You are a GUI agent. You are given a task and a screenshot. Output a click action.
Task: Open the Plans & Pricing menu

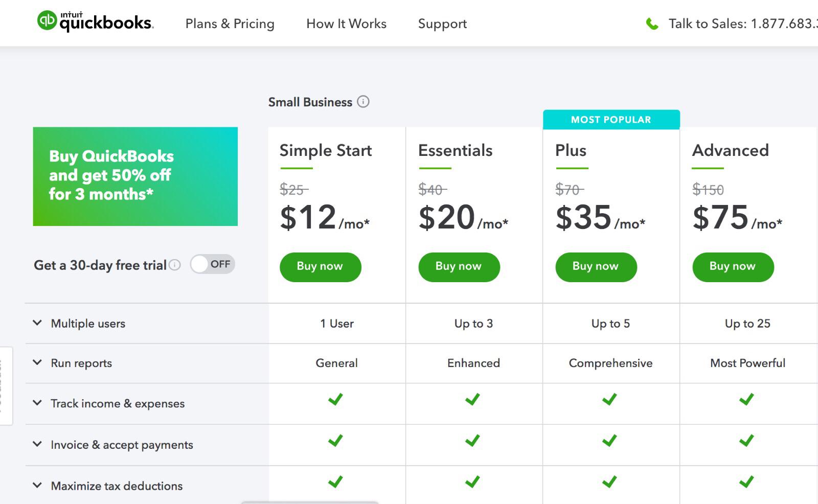coord(230,24)
